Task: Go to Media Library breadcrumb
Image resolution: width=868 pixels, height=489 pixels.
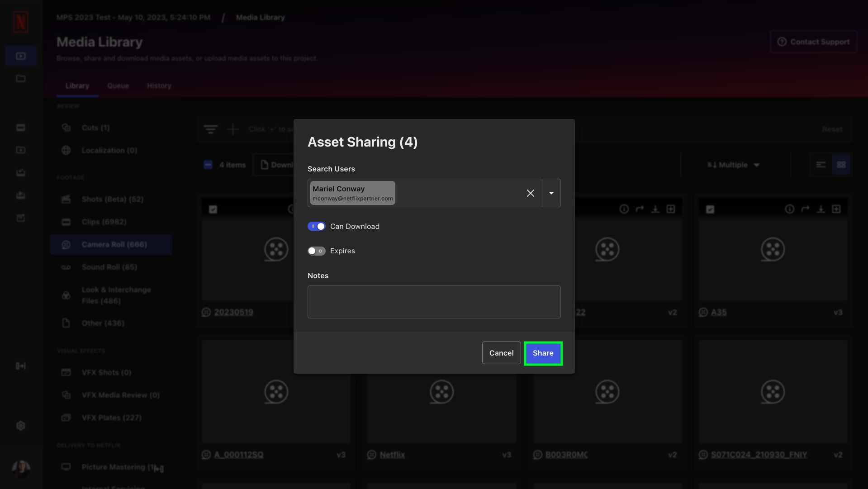Action: tap(260, 17)
